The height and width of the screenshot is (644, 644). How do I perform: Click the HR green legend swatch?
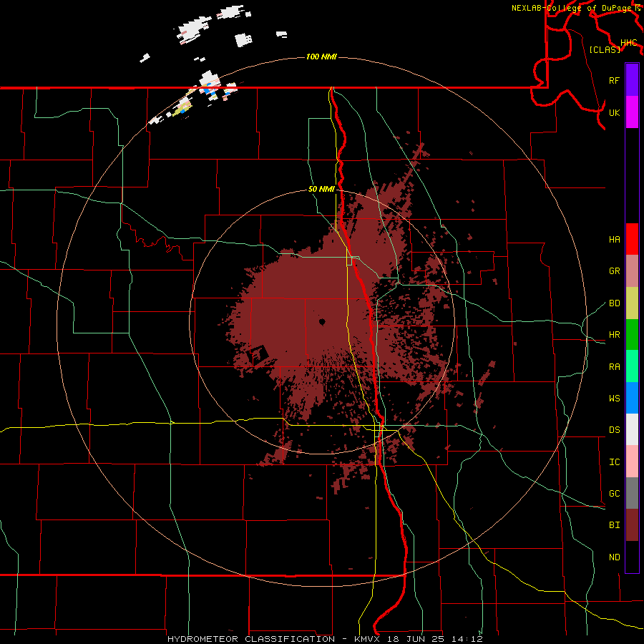[632, 335]
